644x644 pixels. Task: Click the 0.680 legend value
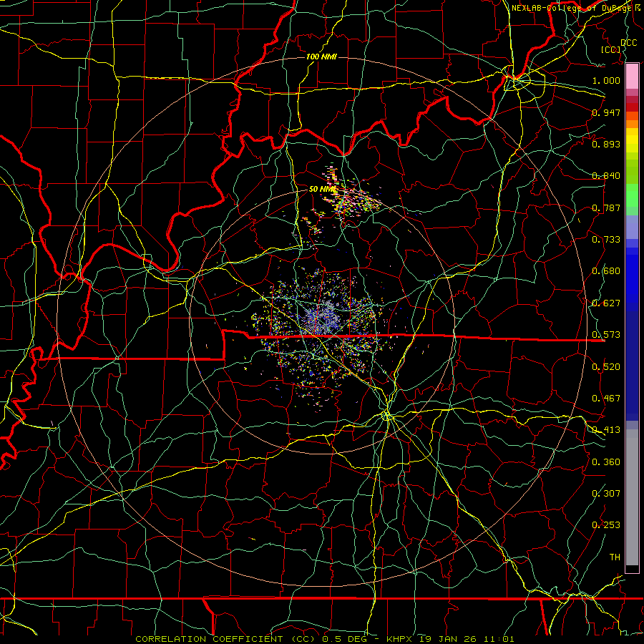606,271
